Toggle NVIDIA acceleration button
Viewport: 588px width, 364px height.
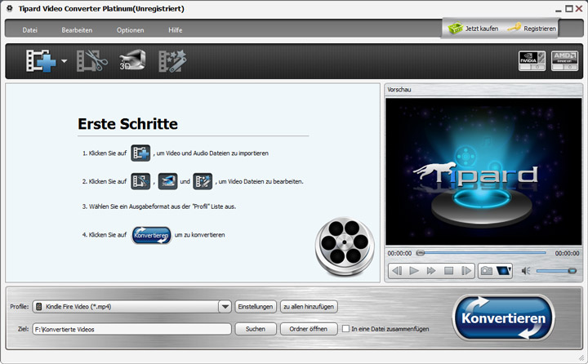pyautogui.click(x=532, y=60)
